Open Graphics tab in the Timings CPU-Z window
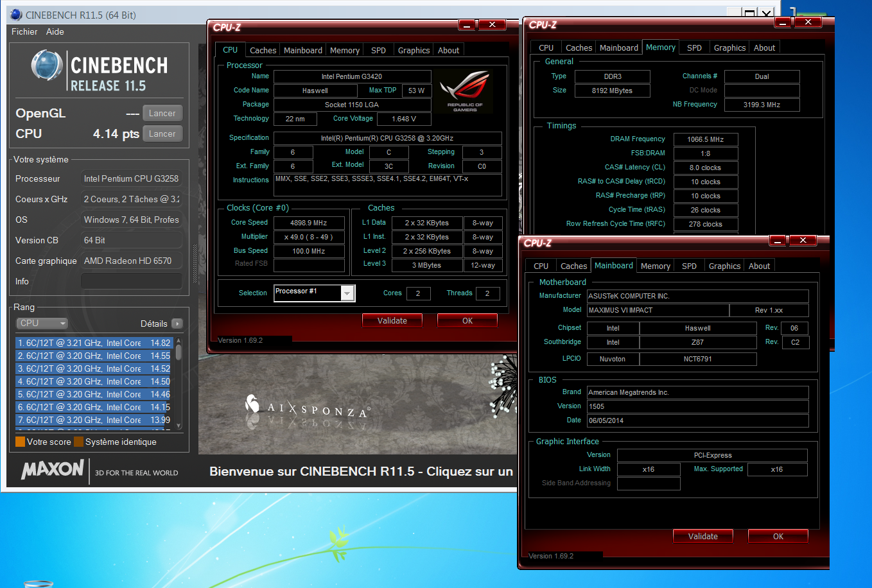The width and height of the screenshot is (872, 588). (x=729, y=48)
